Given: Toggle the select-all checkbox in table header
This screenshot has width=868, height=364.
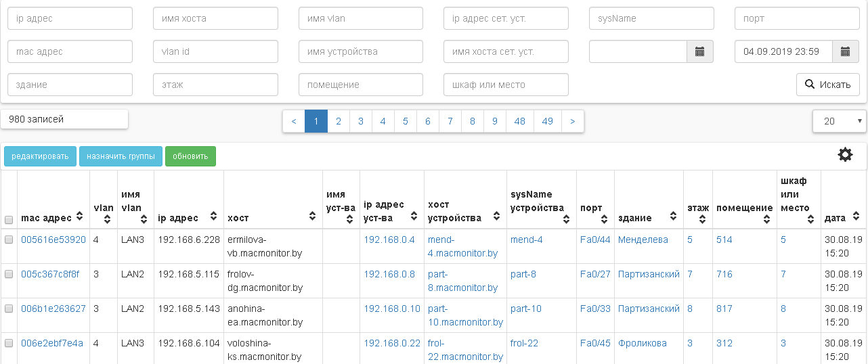Looking at the screenshot, I should [9, 220].
